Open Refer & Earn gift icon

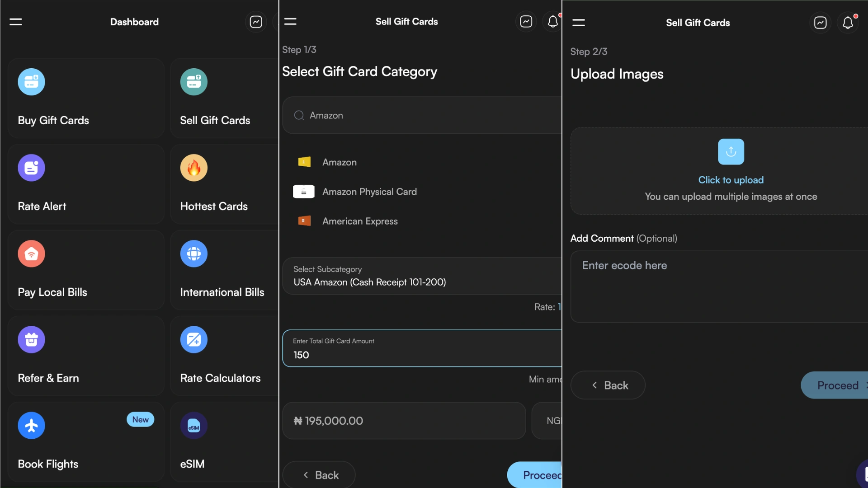31,339
